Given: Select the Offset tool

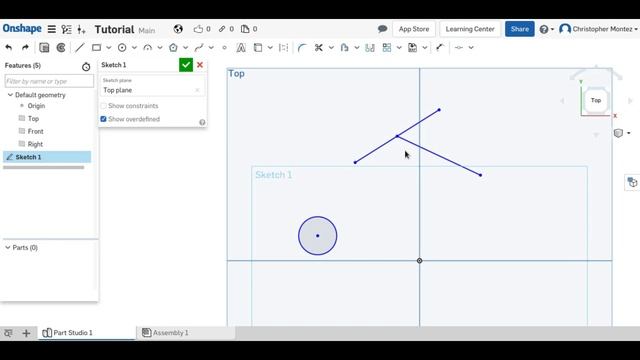Looking at the screenshot, I should (x=344, y=48).
